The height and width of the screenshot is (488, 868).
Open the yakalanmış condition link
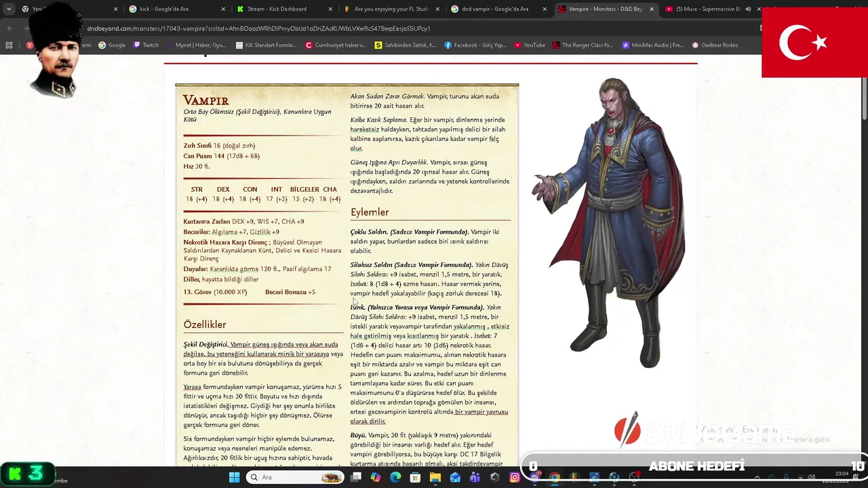469,326
